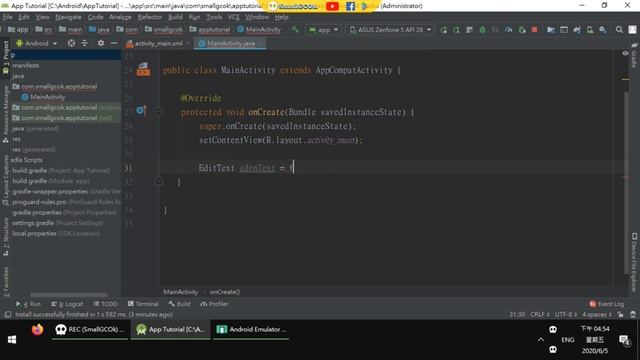Toggle the Favorites tool window

coord(6,282)
